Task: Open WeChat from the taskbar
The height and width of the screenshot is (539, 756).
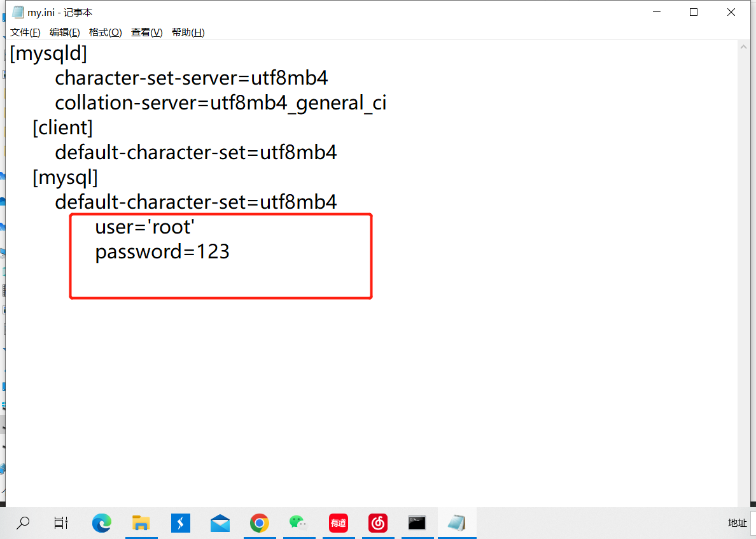Action: (x=298, y=523)
